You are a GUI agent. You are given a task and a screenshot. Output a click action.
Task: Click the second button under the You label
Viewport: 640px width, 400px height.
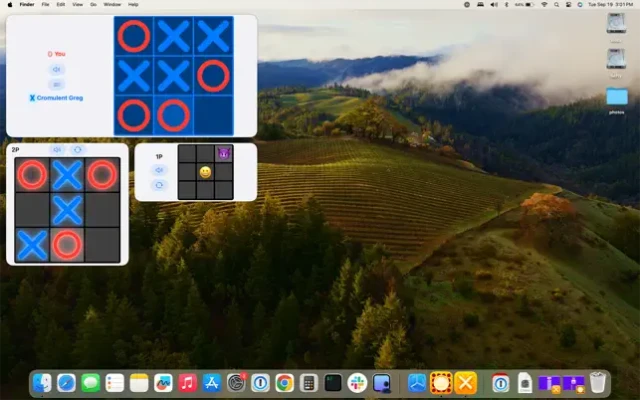pyautogui.click(x=57, y=84)
